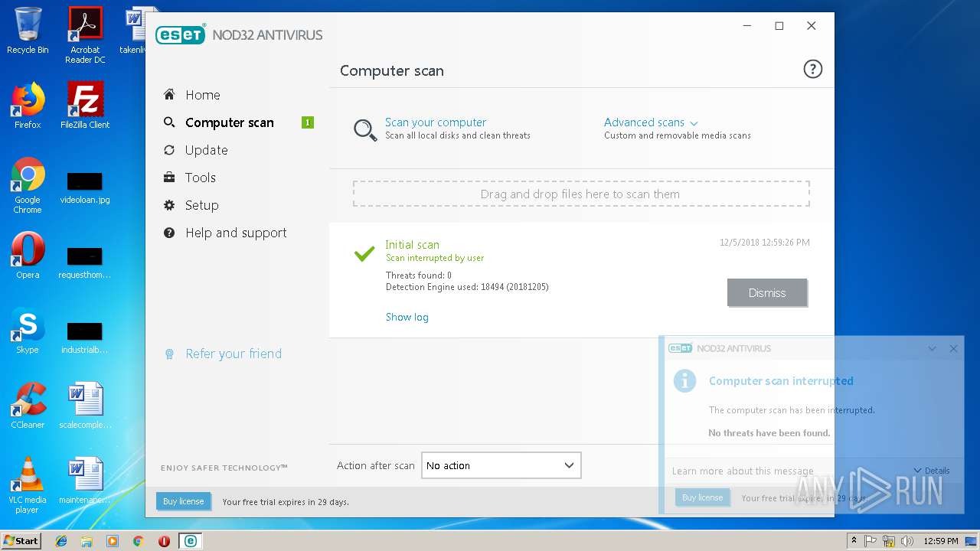Expand Details in the notification popup
This screenshot has height=551, width=980.
(932, 471)
